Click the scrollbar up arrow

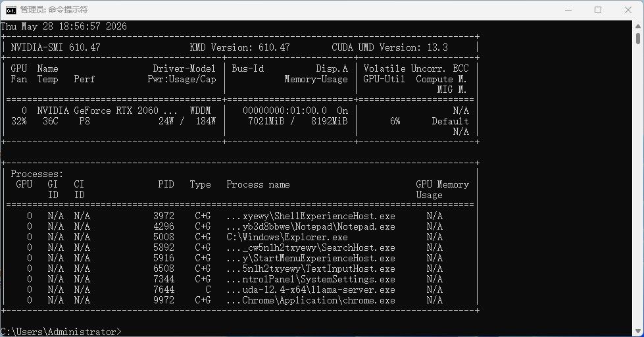point(638,26)
